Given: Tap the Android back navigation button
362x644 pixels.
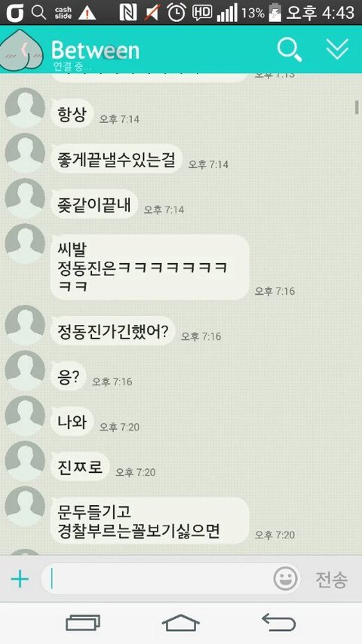Looking at the screenshot, I should tap(279, 623).
